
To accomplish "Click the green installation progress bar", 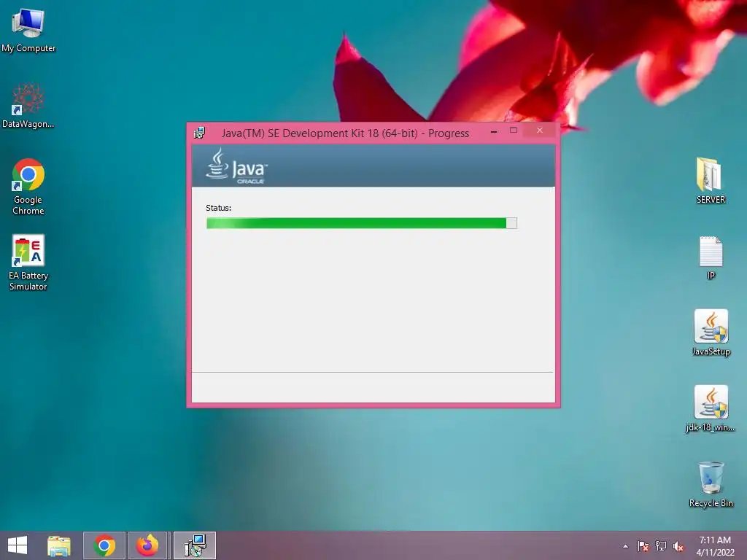I will click(362, 223).
